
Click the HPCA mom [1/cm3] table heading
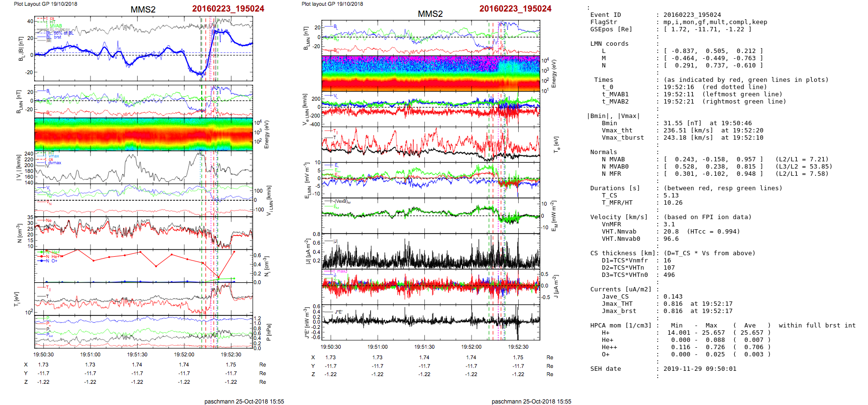pos(621,326)
